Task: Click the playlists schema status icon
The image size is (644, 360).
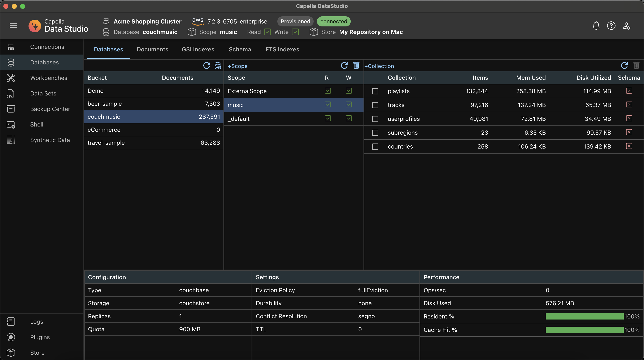Action: [x=629, y=91]
